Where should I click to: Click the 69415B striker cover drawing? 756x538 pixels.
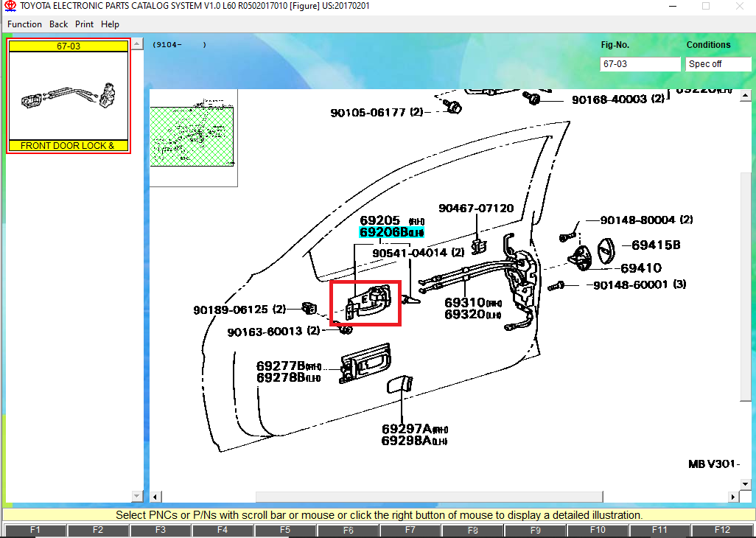tap(606, 251)
